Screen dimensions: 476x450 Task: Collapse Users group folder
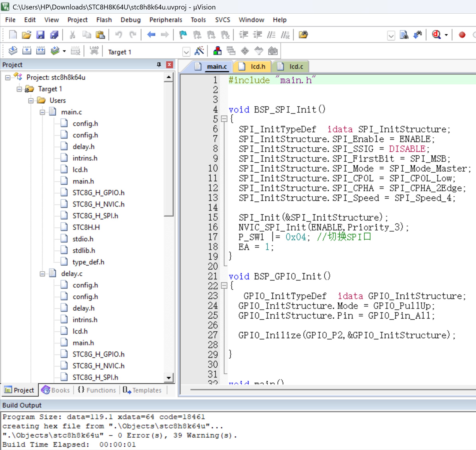pos(31,101)
